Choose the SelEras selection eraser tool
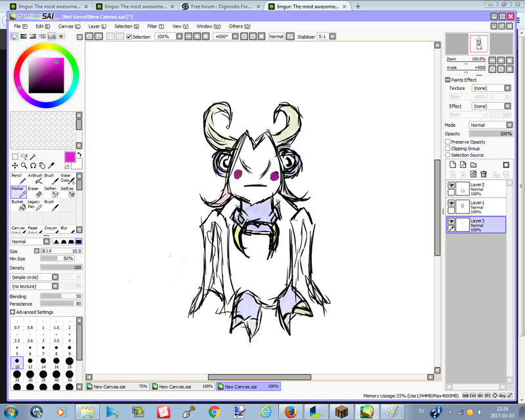Viewport: 525px width, 420px height. (x=68, y=192)
